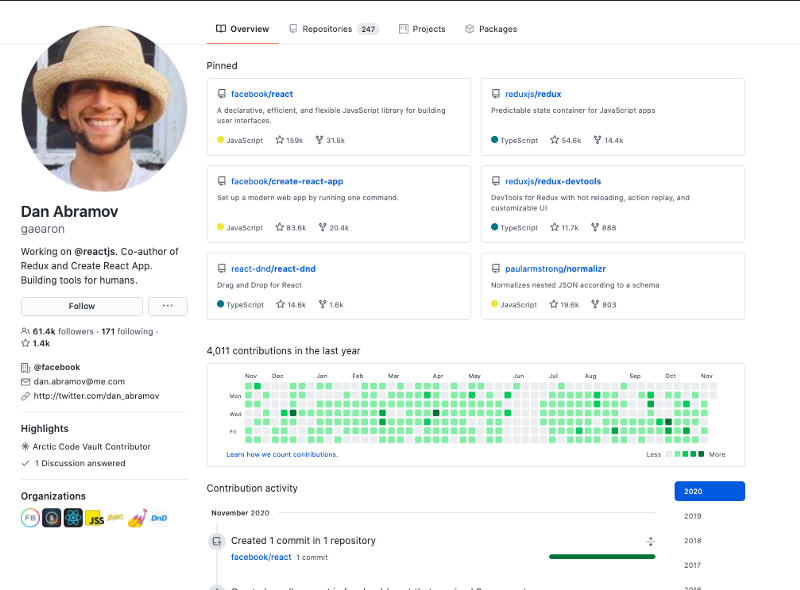Click the fork icon on react-dnd card
The height and width of the screenshot is (590, 800).
tap(322, 304)
